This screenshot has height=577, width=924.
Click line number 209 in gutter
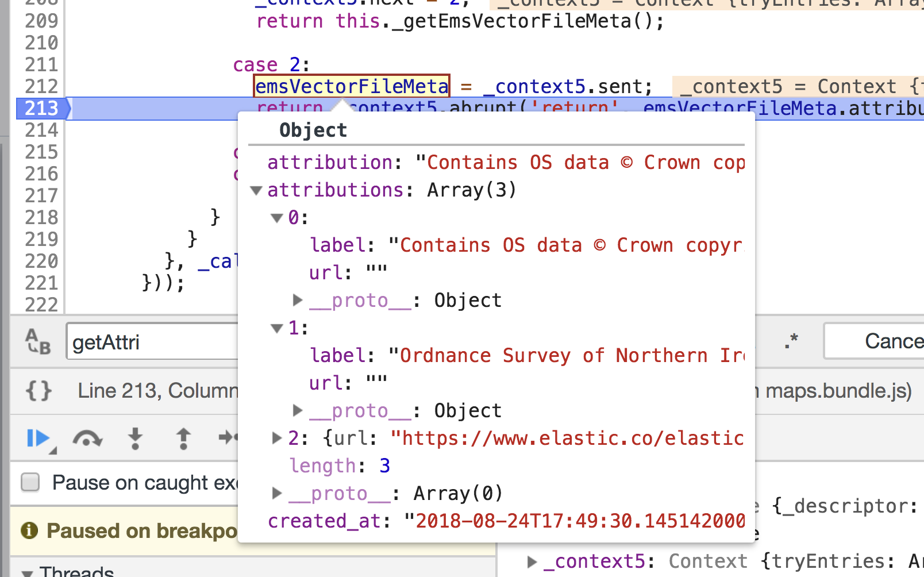pos(41,21)
